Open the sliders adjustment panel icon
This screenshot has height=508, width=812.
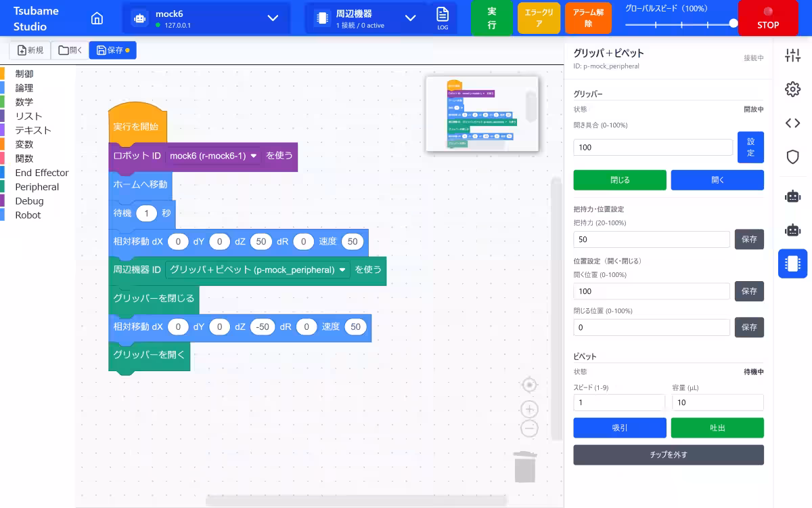tap(792, 56)
